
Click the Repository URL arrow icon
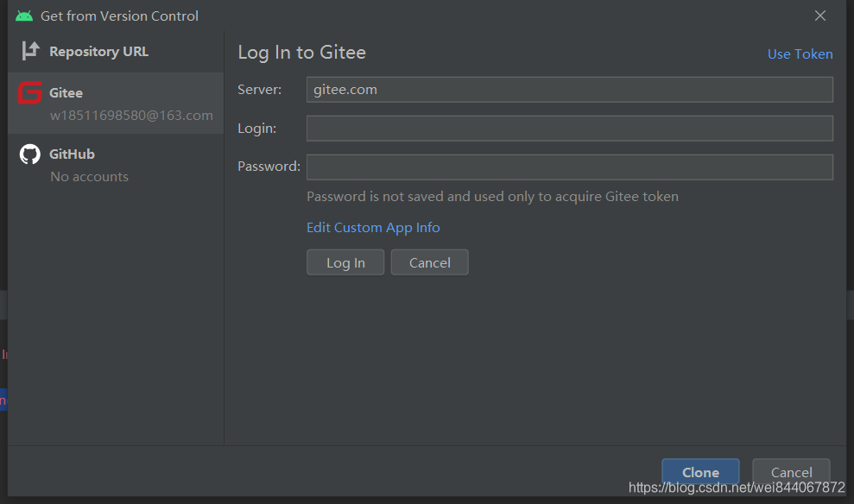pyautogui.click(x=30, y=51)
